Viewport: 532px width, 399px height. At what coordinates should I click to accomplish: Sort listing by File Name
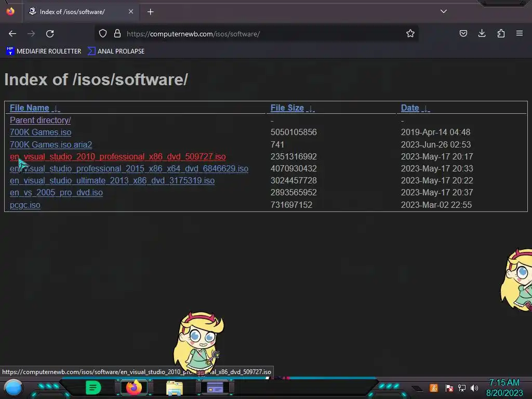(x=30, y=108)
